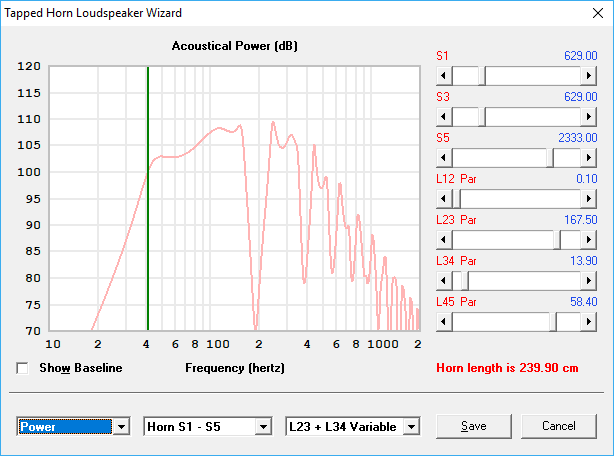Click the Cancel button
Image resolution: width=614 pixels, height=456 pixels.
(x=559, y=426)
